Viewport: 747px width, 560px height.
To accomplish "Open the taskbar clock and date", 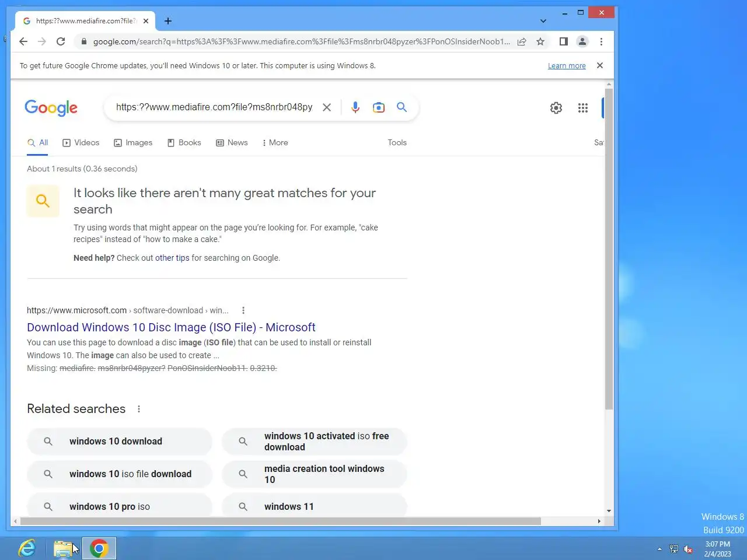I will 717,549.
